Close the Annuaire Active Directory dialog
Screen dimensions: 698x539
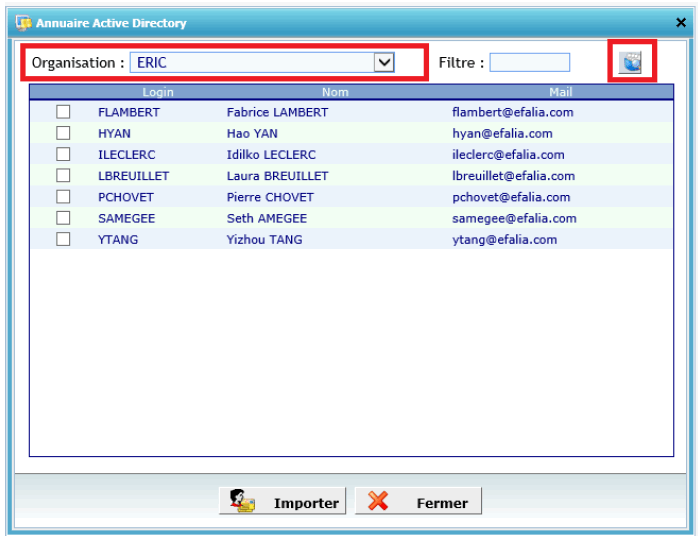click(681, 23)
